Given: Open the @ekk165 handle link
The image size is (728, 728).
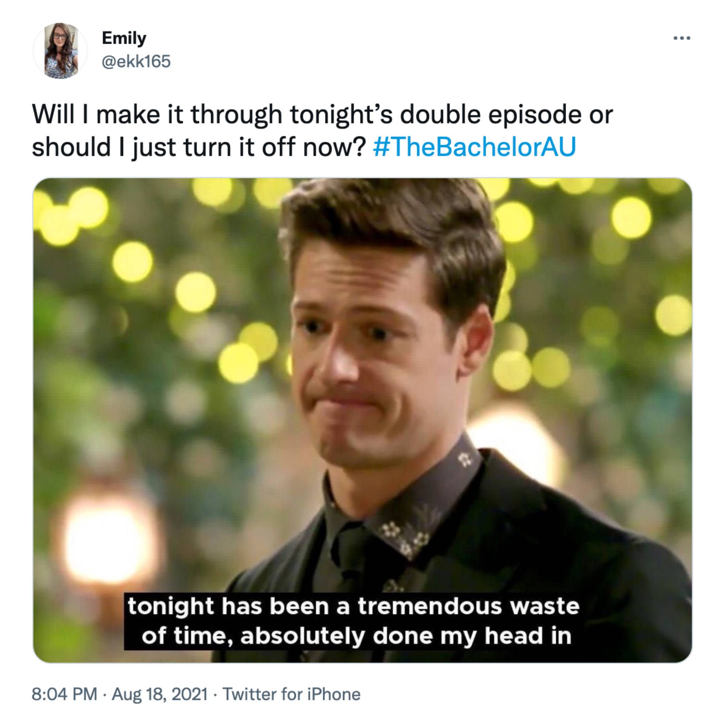Looking at the screenshot, I should pos(136,61).
